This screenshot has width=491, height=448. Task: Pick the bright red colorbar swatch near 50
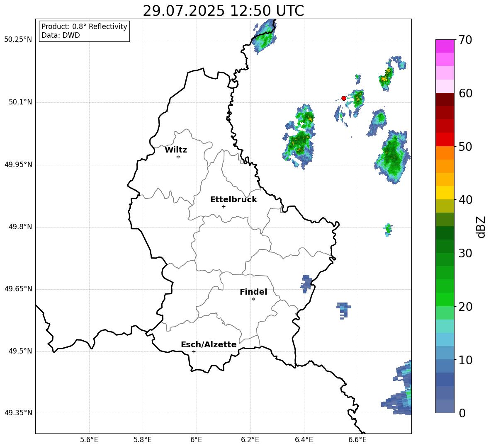tap(445, 140)
